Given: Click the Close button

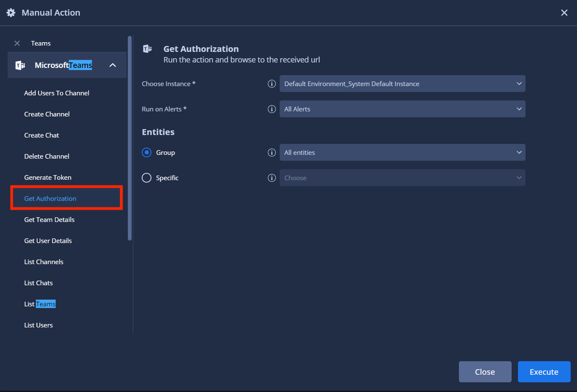Looking at the screenshot, I should coord(485,372).
